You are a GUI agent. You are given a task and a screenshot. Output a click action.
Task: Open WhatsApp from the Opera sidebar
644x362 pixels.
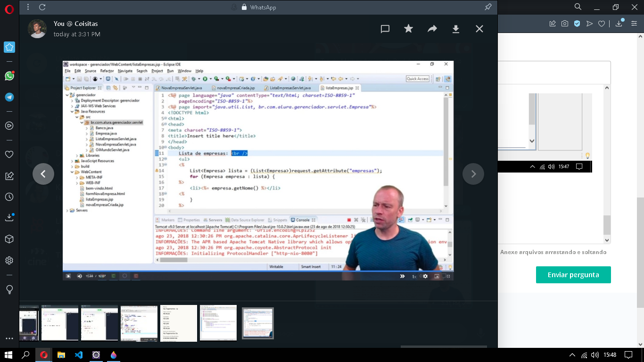pos(9,75)
